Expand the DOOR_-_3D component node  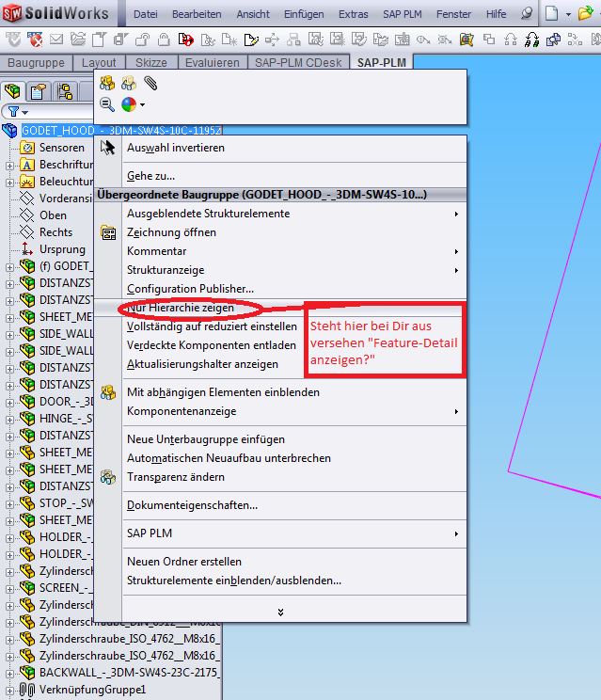pos(9,403)
